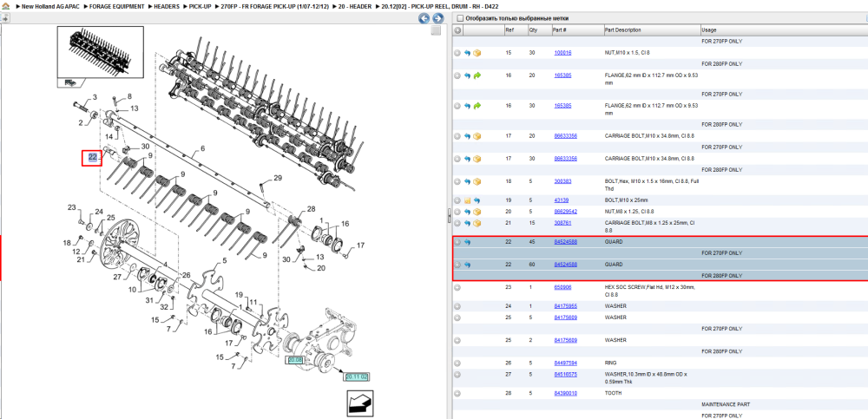This screenshot has height=419, width=868.
Task: Select callout number 23 on diagram
Action: (x=71, y=207)
